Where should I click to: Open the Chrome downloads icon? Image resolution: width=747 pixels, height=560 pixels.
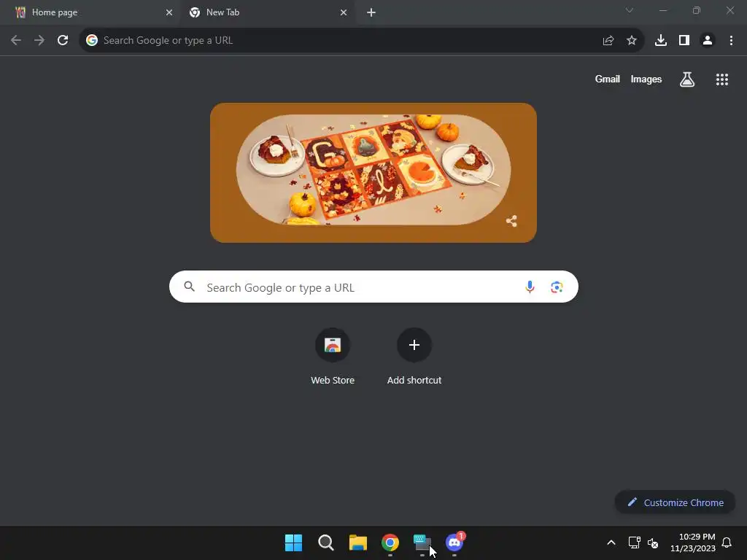(661, 41)
